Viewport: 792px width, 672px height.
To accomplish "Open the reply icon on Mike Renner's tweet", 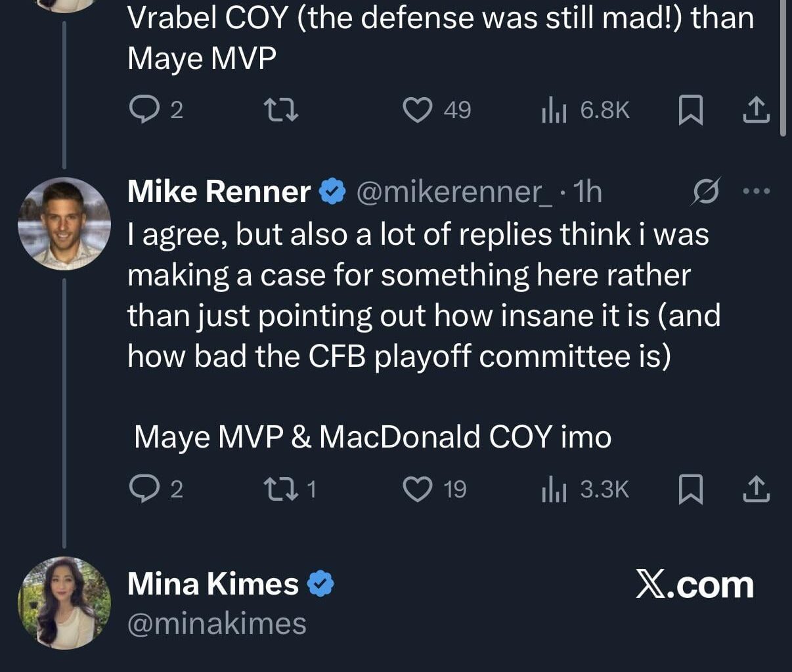I will (x=146, y=488).
